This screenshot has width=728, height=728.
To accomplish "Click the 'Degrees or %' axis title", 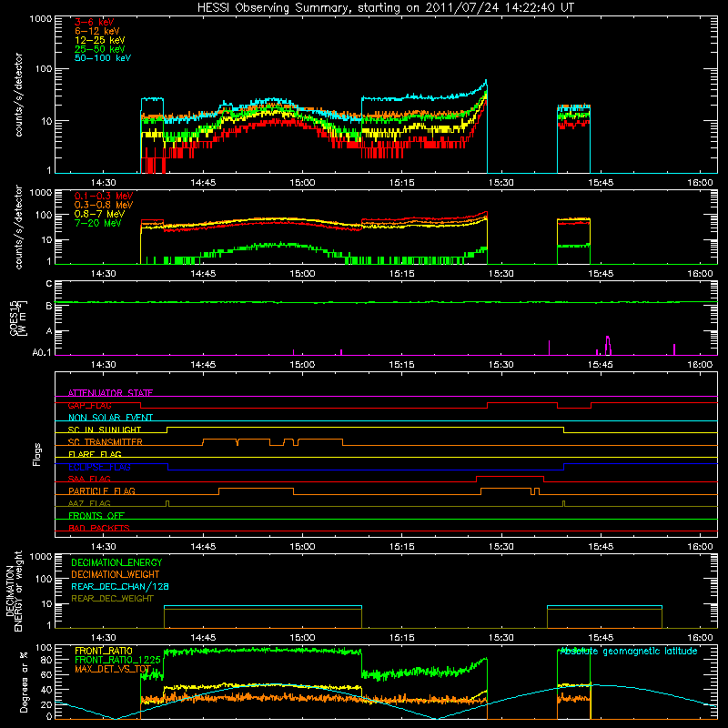I will point(24,682).
